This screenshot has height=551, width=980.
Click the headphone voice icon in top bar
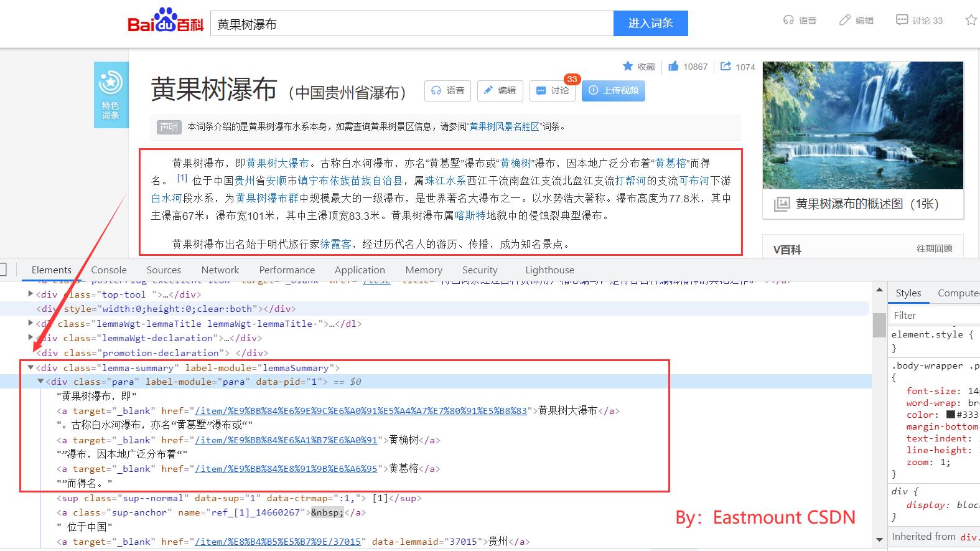tap(788, 20)
